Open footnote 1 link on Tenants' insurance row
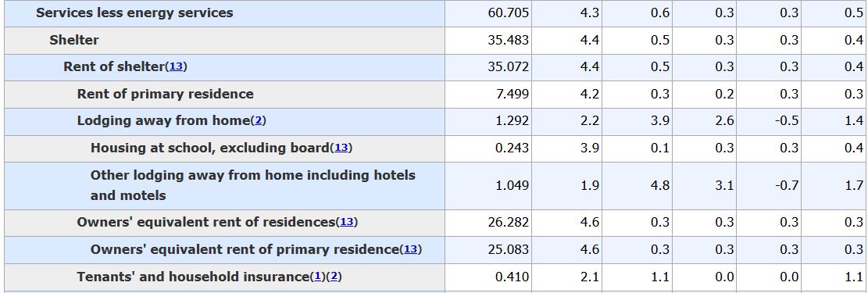Viewport: 868px width, 293px height. (x=318, y=277)
